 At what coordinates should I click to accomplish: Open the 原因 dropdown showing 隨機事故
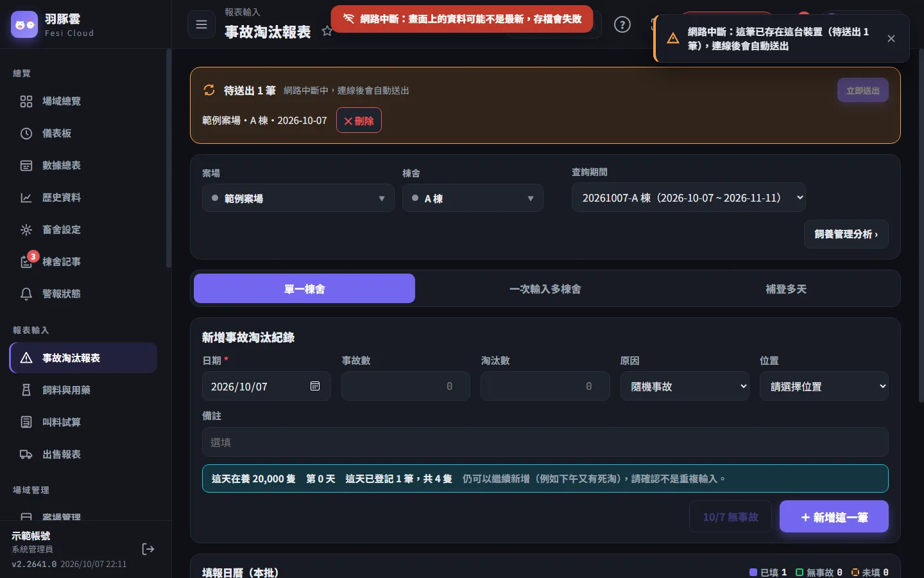point(685,386)
